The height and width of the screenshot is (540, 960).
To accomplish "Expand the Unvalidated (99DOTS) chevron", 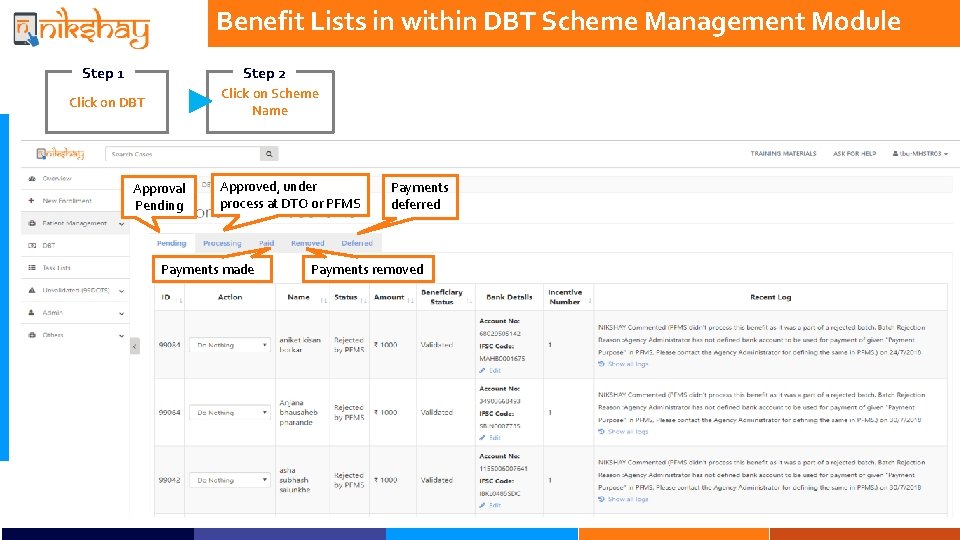I will coord(121,291).
